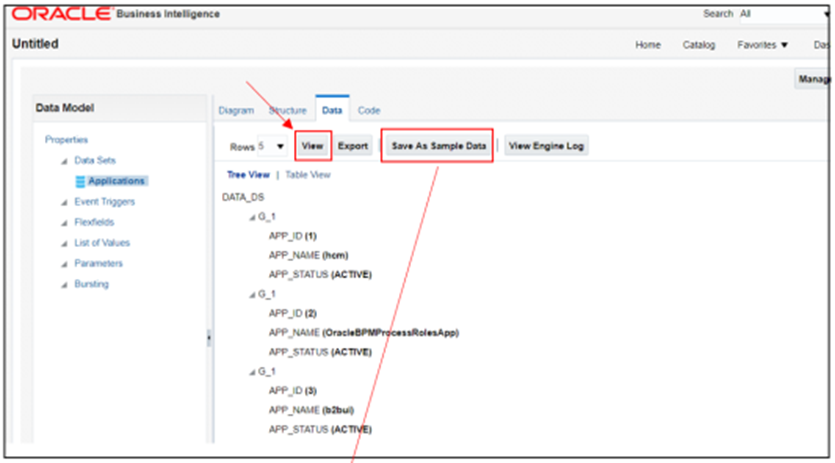This screenshot has width=835, height=463.
Task: Collapse the Data Sets node
Action: [x=64, y=161]
